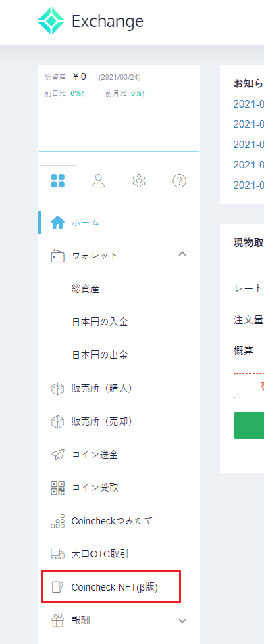Click the paper plane send icon
The image size is (264, 644).
[58, 455]
